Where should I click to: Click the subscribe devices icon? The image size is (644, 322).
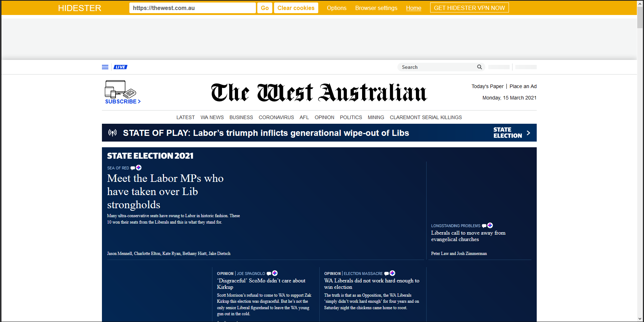[120, 89]
